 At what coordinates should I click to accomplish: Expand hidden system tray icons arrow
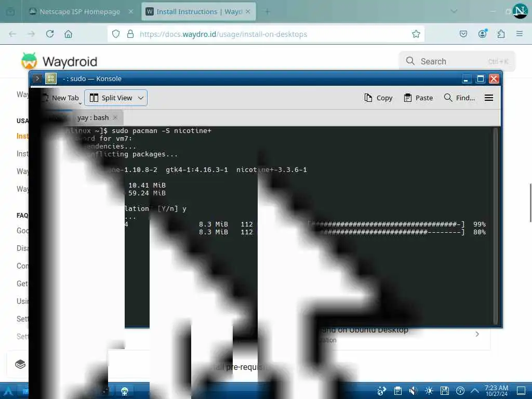pos(475,391)
